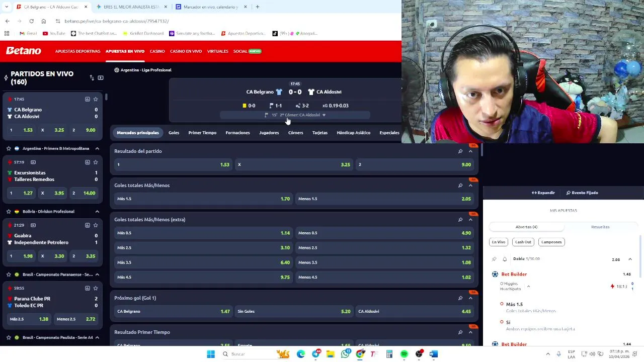Image resolution: width=644 pixels, height=362 pixels.
Task: Select Más 1.5 goals at 1.70
Action: tap(204, 199)
